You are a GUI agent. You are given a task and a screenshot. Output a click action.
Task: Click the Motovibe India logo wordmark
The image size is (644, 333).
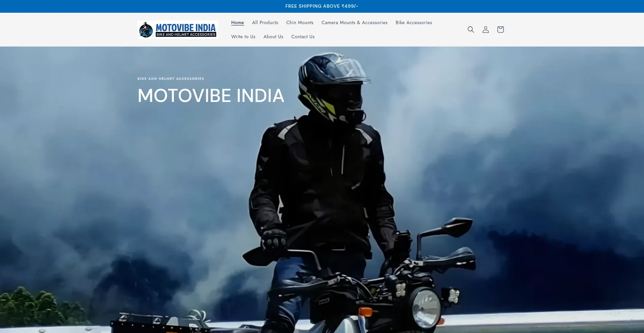[x=185, y=27]
